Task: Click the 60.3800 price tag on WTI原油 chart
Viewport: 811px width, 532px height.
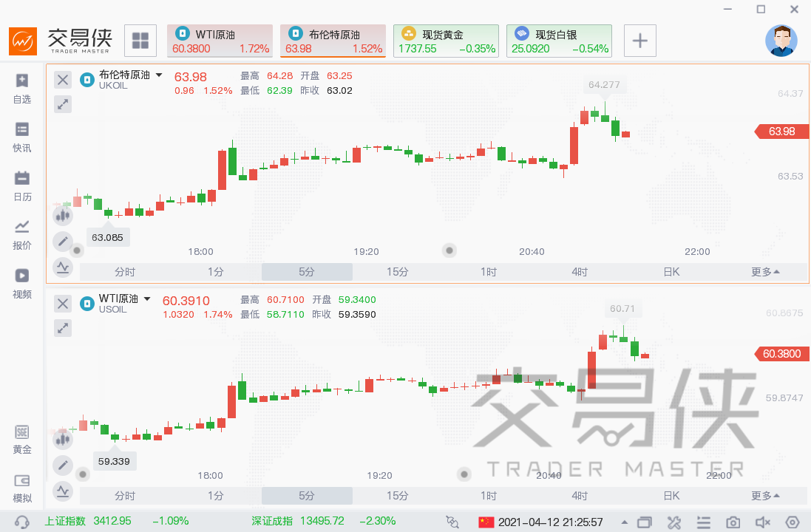Action: click(781, 354)
